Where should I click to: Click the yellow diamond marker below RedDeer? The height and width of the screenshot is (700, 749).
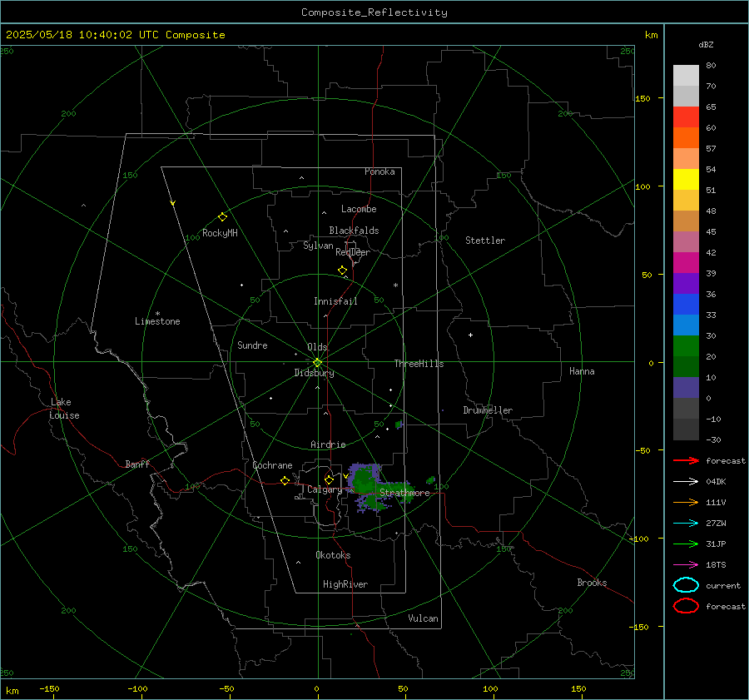pyautogui.click(x=343, y=271)
